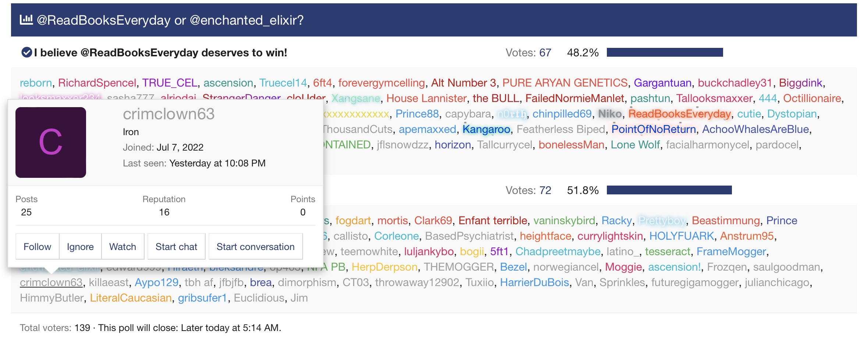Click the poll bar chart icon
The height and width of the screenshot is (338, 868).
coord(26,20)
